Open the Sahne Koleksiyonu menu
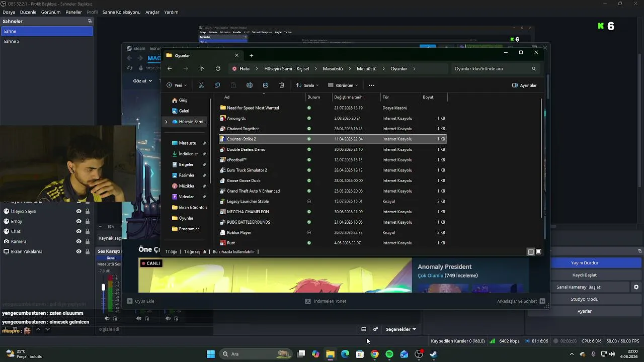 (121, 12)
